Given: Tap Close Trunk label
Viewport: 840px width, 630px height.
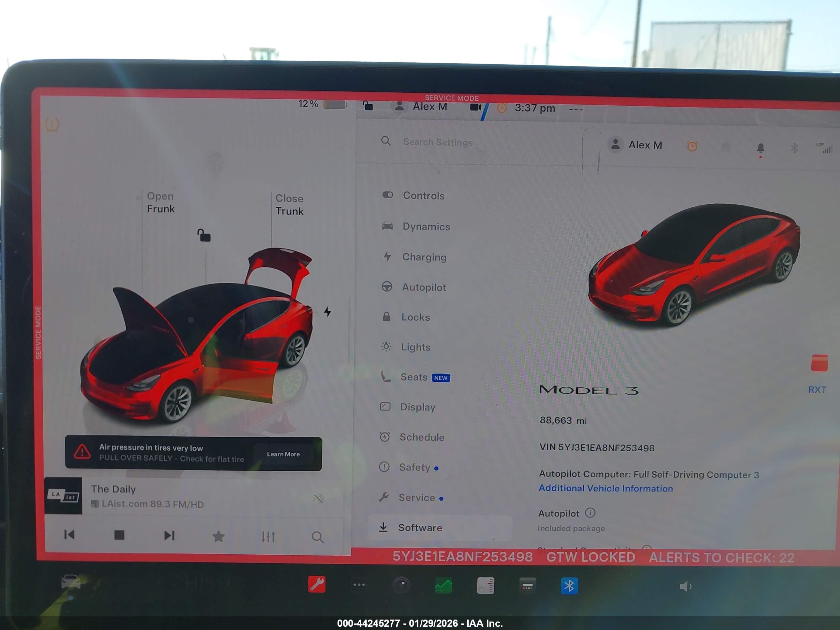Looking at the screenshot, I should tap(289, 205).
